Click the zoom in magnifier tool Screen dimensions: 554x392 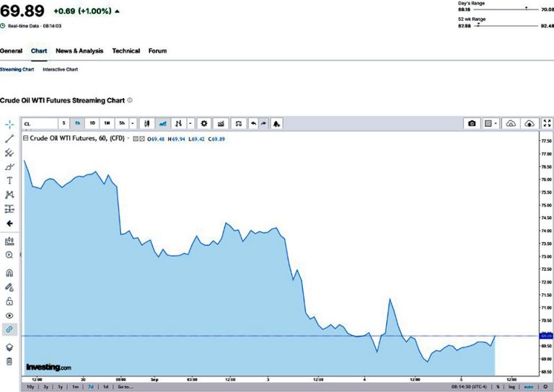[9, 255]
